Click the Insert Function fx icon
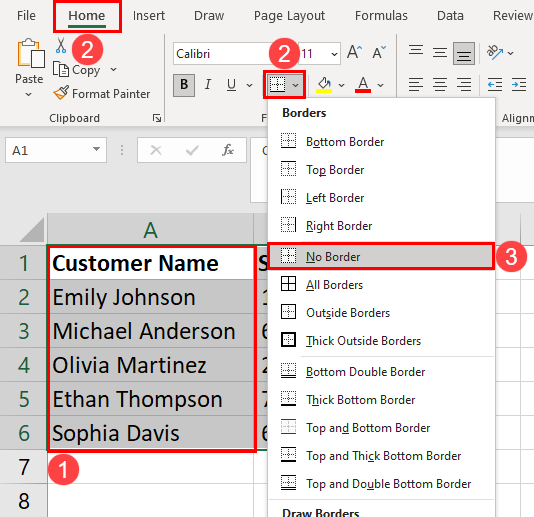Screen dimensions: 534x517 [x=227, y=150]
